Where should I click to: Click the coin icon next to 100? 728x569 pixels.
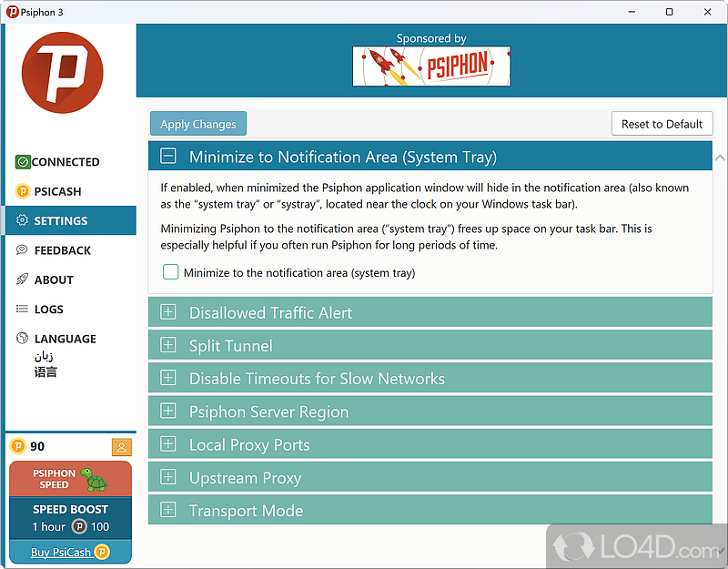79,527
